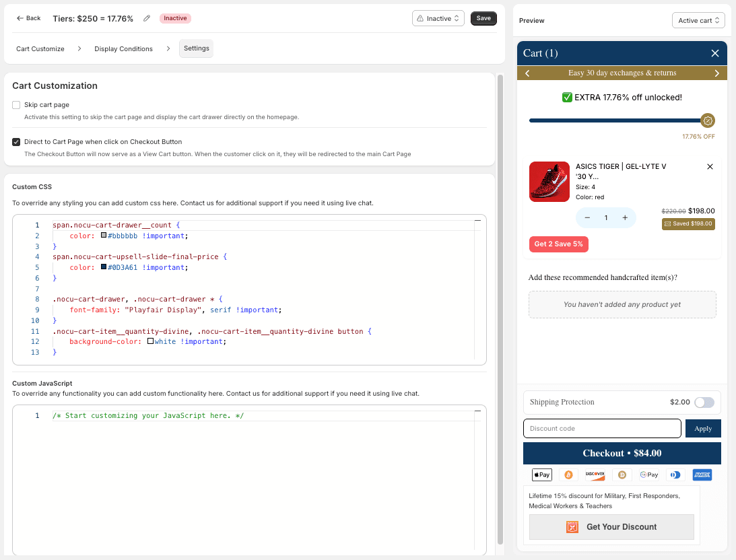Toggle Shipping Protection switch
This screenshot has width=736, height=560.
704,402
